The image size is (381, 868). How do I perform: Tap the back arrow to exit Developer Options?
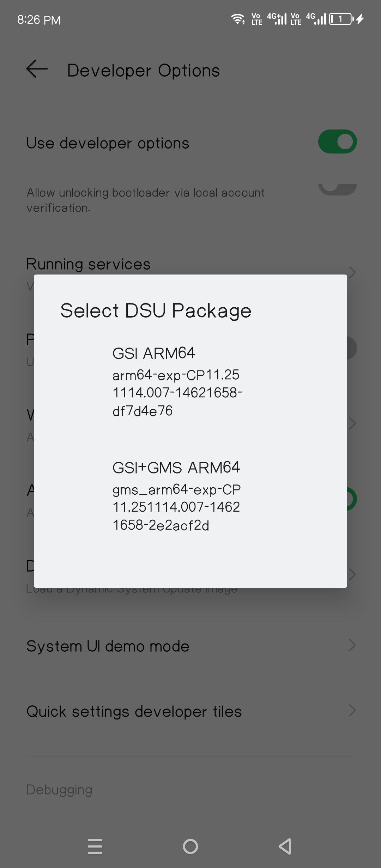(36, 69)
